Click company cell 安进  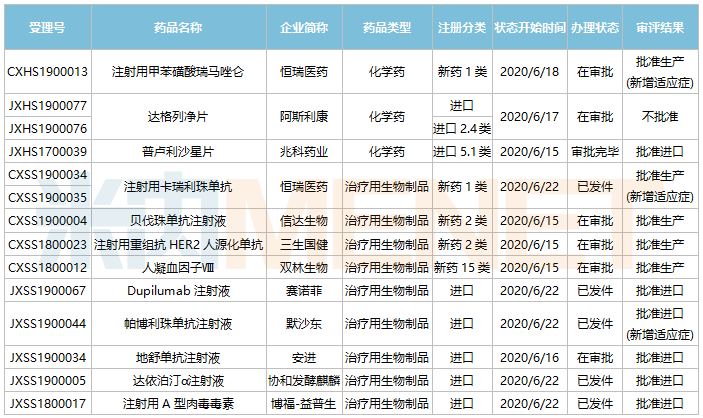tap(304, 357)
